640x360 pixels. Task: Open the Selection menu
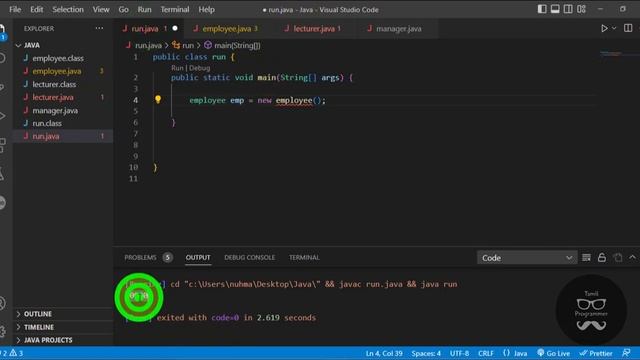coord(68,9)
